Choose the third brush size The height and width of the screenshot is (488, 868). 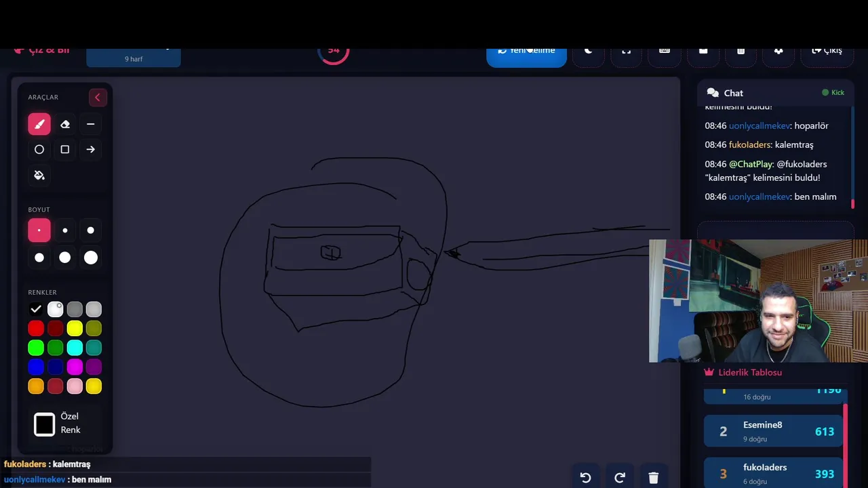(91, 230)
